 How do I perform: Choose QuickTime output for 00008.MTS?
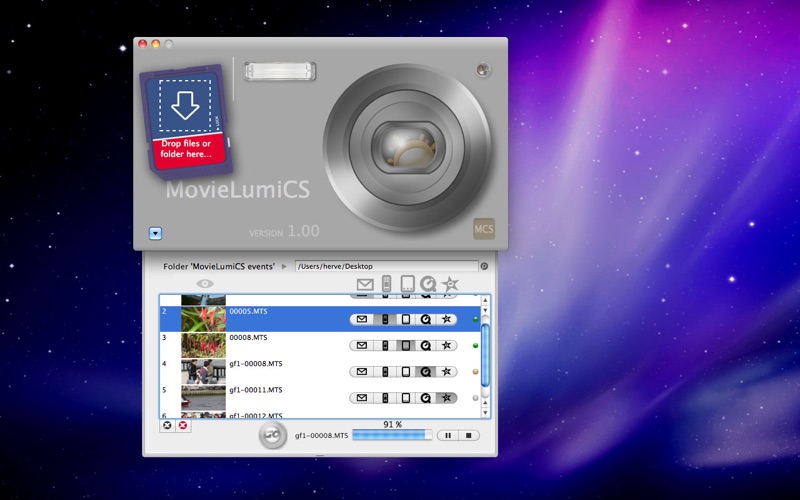(426, 345)
